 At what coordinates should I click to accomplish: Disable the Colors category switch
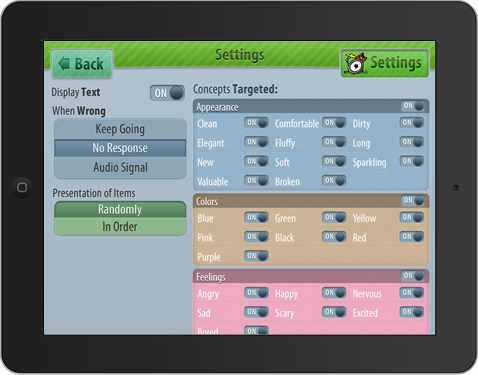tap(412, 201)
